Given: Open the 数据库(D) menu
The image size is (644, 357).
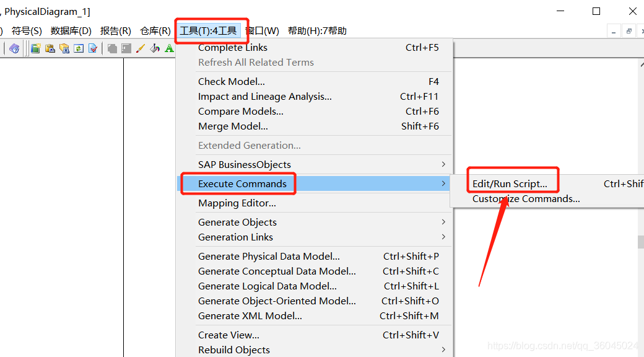Looking at the screenshot, I should pos(71,31).
